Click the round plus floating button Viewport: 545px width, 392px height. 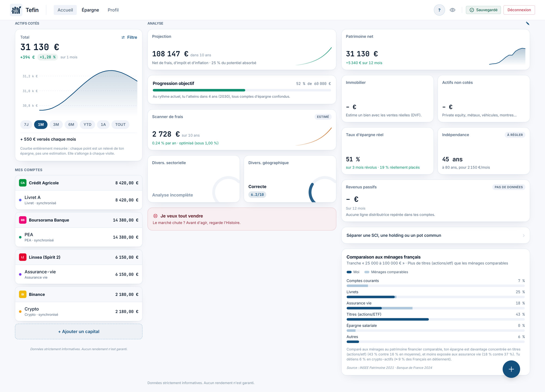coord(511,369)
